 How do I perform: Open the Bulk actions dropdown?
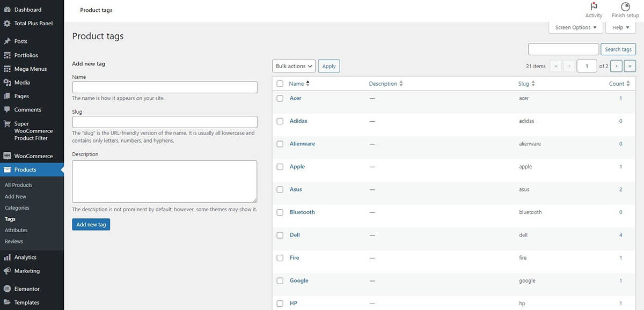point(294,66)
